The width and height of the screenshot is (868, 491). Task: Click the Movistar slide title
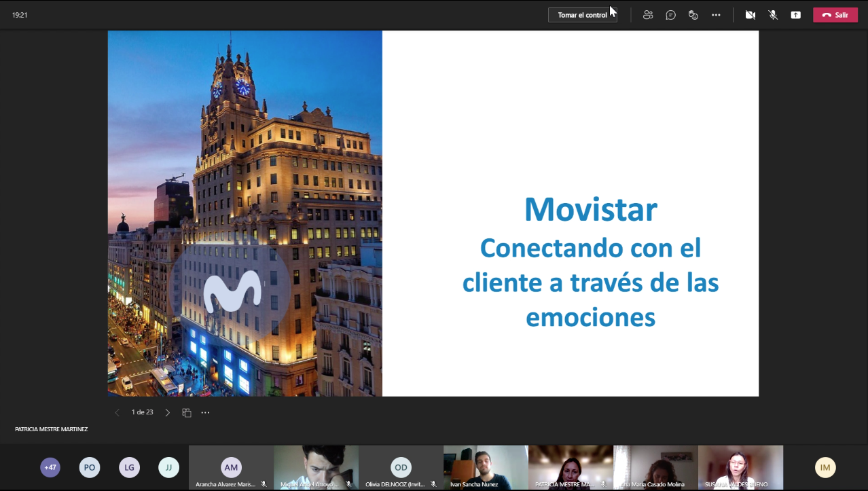click(x=590, y=209)
